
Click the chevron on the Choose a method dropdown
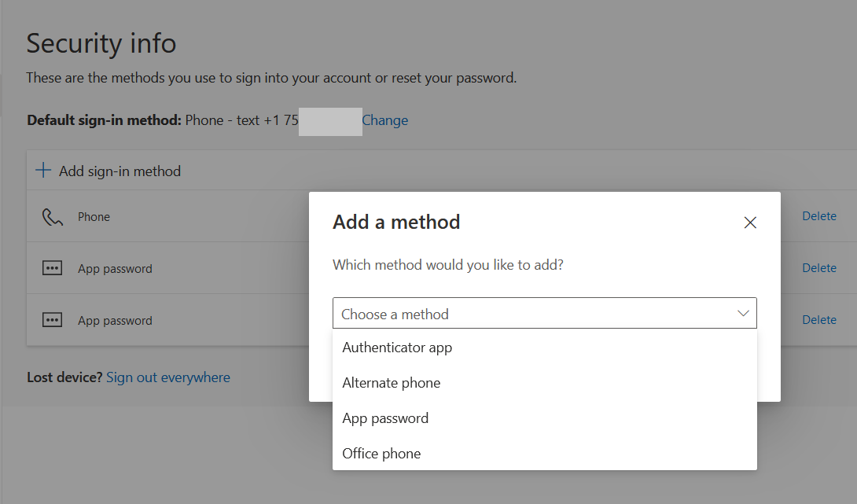coord(742,313)
